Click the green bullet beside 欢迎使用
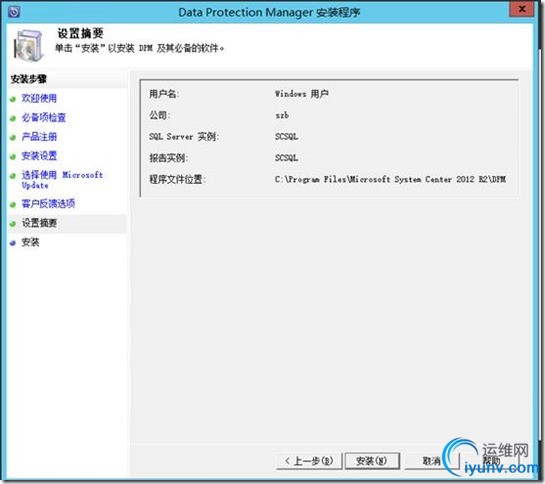545x484 pixels. [13, 99]
